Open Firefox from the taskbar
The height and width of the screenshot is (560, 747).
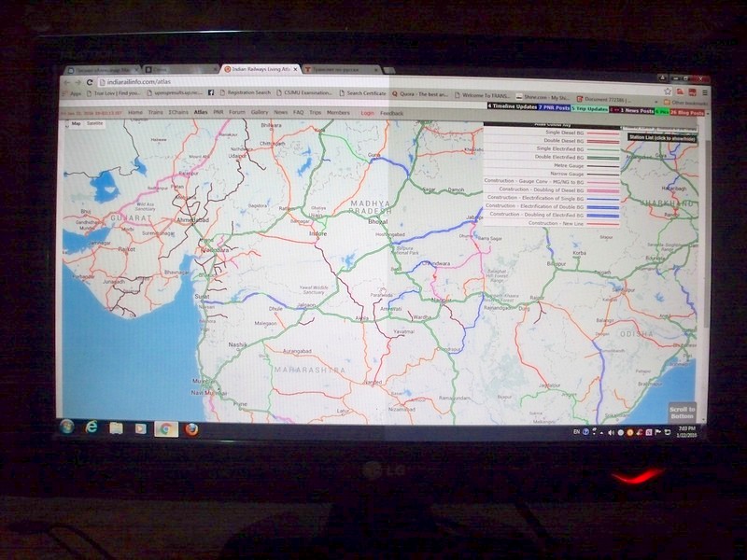click(191, 429)
